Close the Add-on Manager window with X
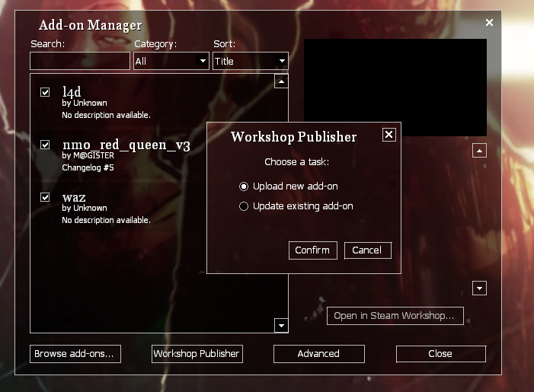 click(489, 23)
